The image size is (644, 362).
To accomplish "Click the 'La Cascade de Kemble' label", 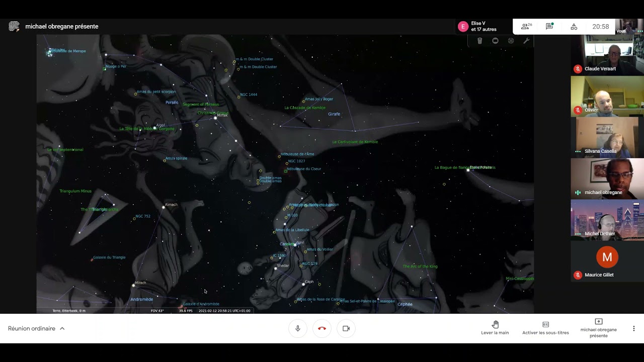I will pyautogui.click(x=305, y=108).
